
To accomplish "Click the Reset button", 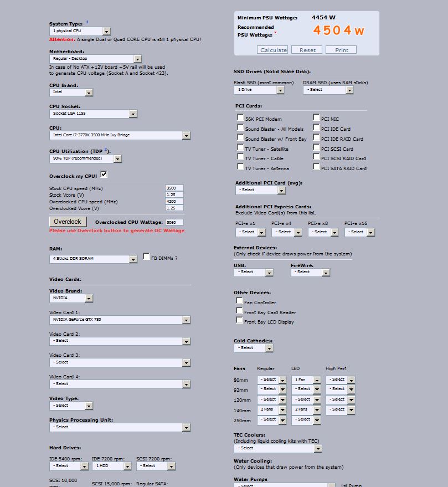I will tap(307, 50).
